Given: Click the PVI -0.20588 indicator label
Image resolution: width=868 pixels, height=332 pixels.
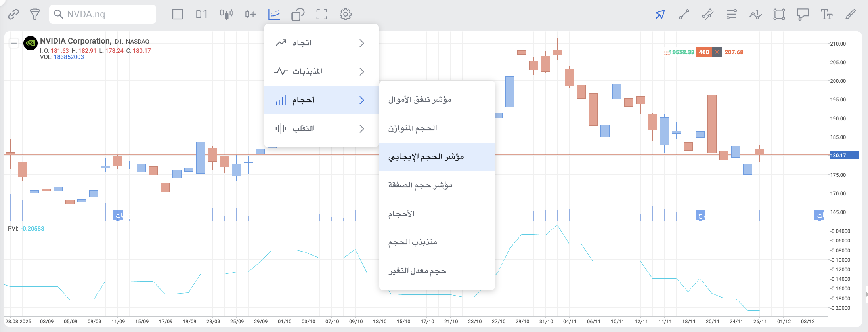Looking at the screenshot, I should point(26,229).
